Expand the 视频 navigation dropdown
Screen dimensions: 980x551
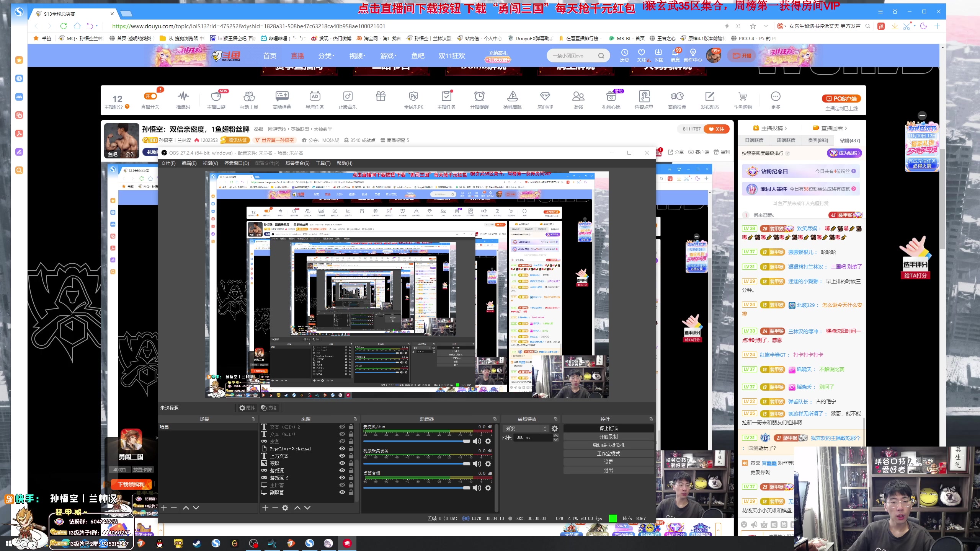[x=357, y=56]
